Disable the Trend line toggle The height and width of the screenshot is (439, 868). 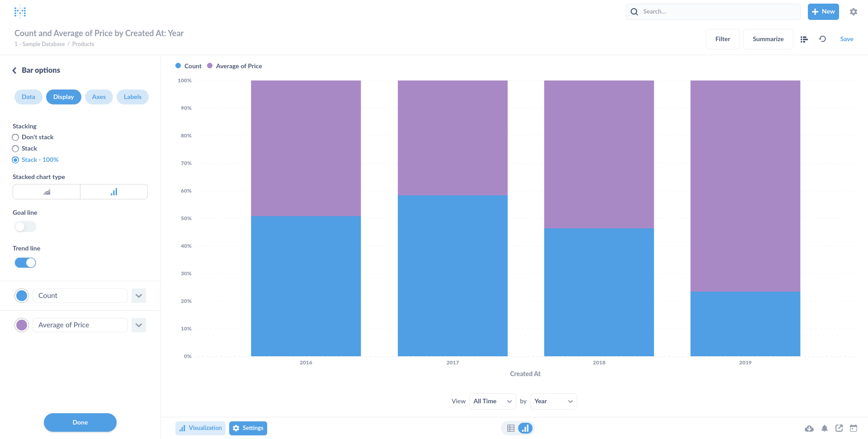click(25, 262)
